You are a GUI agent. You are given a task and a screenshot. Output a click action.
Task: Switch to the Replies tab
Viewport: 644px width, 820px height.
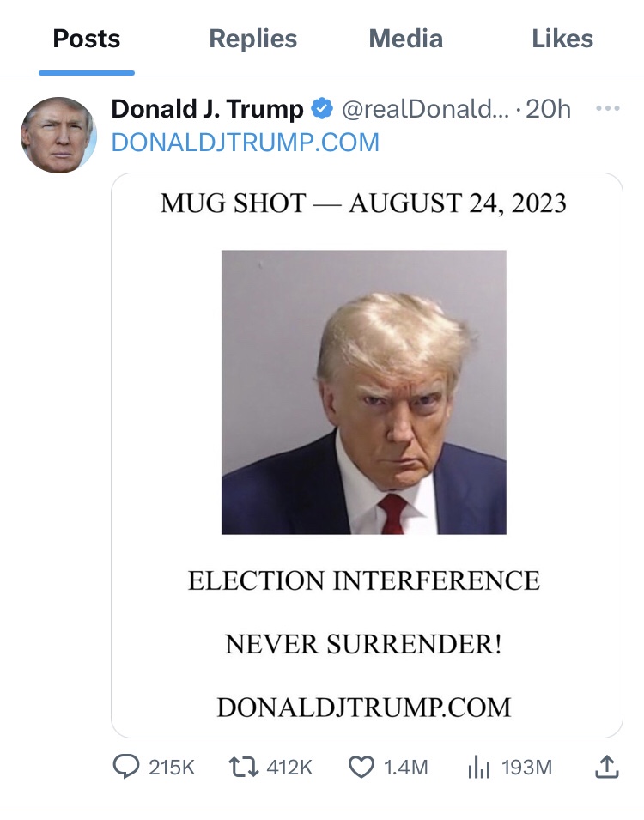pyautogui.click(x=252, y=39)
